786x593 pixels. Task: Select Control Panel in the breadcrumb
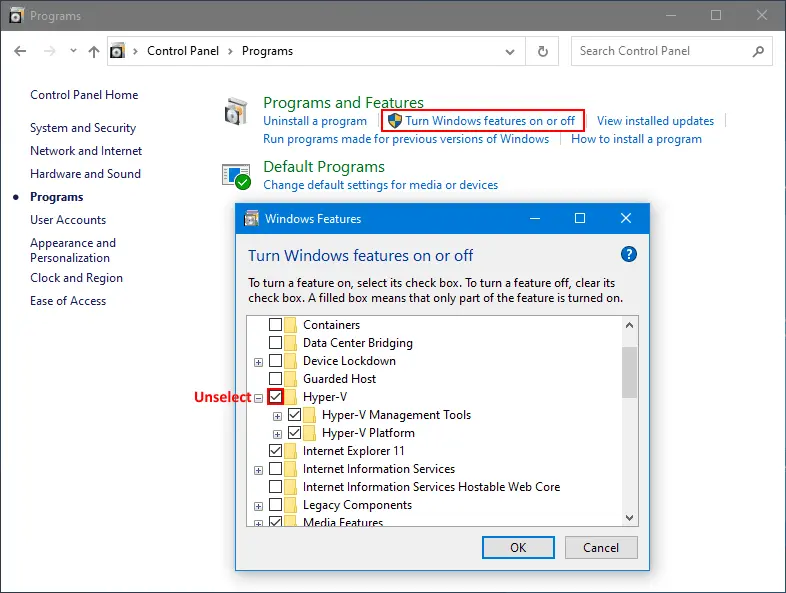pyautogui.click(x=183, y=51)
